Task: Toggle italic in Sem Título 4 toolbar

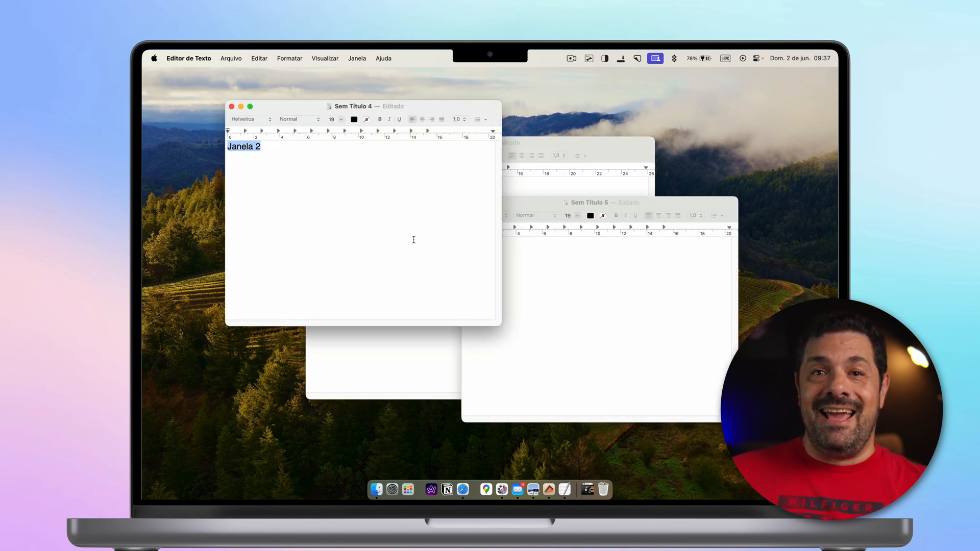Action: (x=389, y=119)
